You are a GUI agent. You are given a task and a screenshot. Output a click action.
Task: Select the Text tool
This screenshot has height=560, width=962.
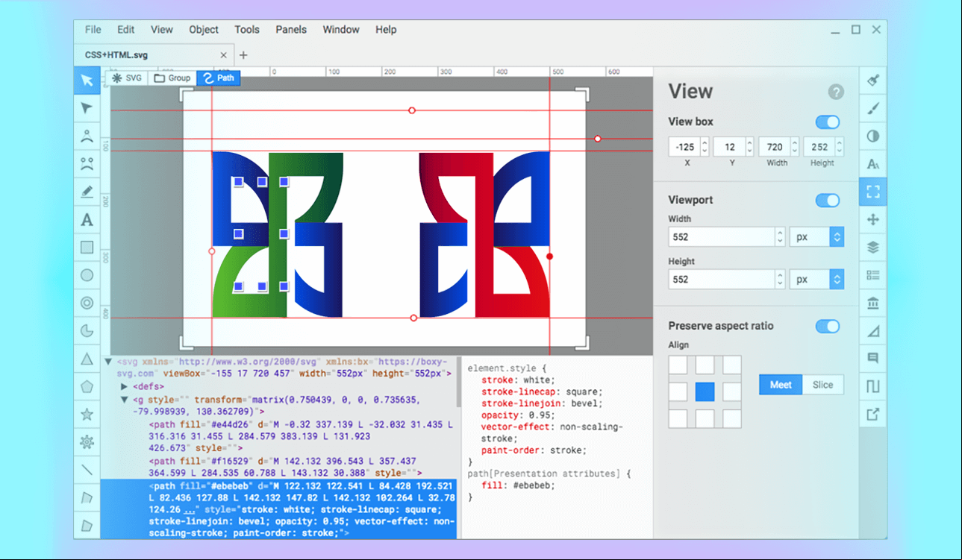(87, 220)
